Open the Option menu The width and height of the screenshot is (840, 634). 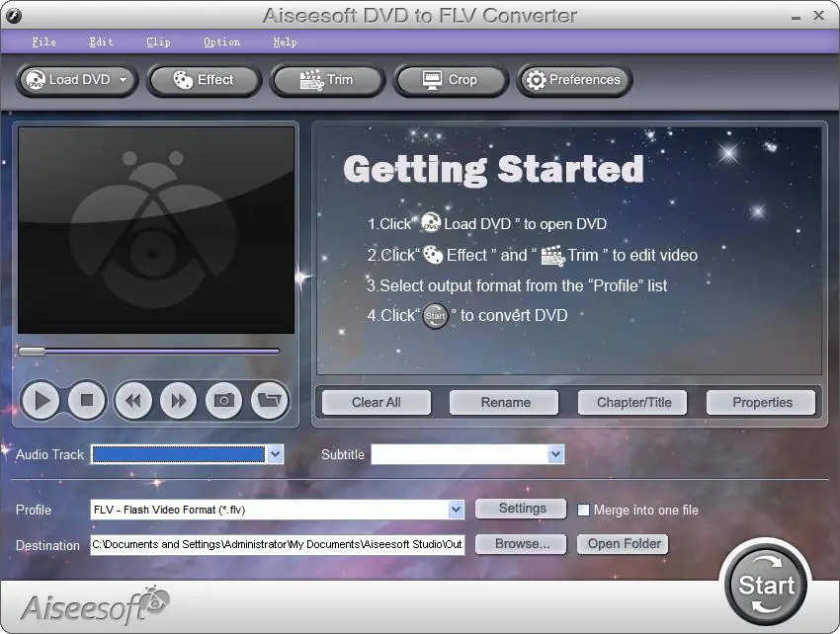[x=221, y=41]
